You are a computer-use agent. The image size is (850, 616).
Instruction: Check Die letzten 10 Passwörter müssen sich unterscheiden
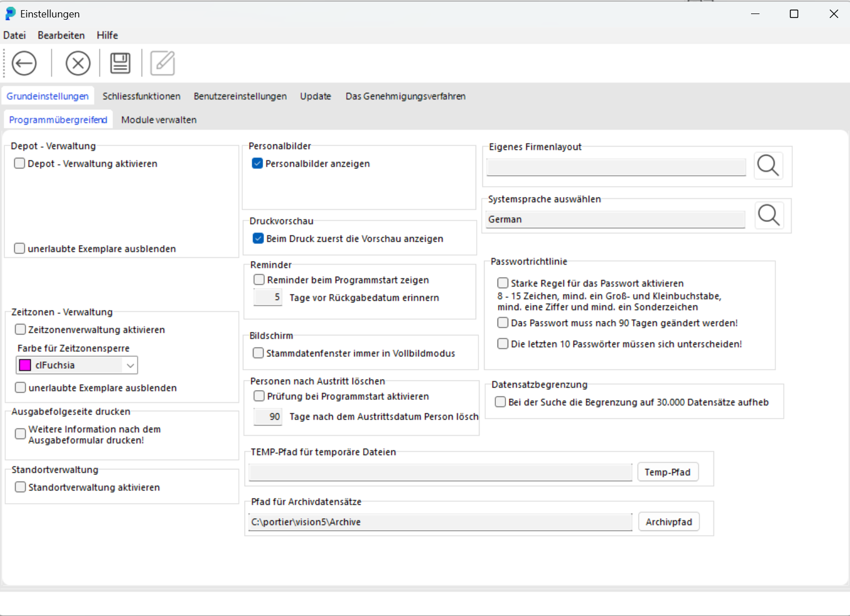tap(503, 343)
